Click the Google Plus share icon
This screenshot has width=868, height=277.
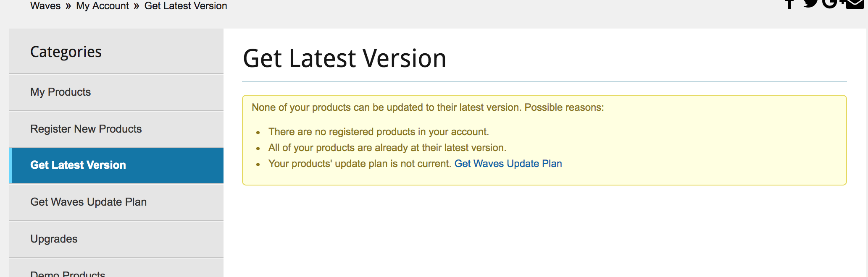(x=831, y=3)
